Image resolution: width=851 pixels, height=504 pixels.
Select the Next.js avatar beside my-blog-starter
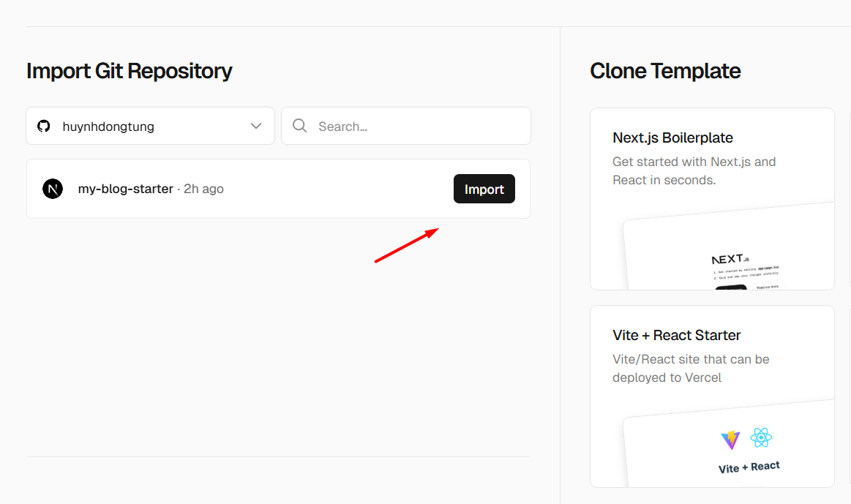pos(52,189)
